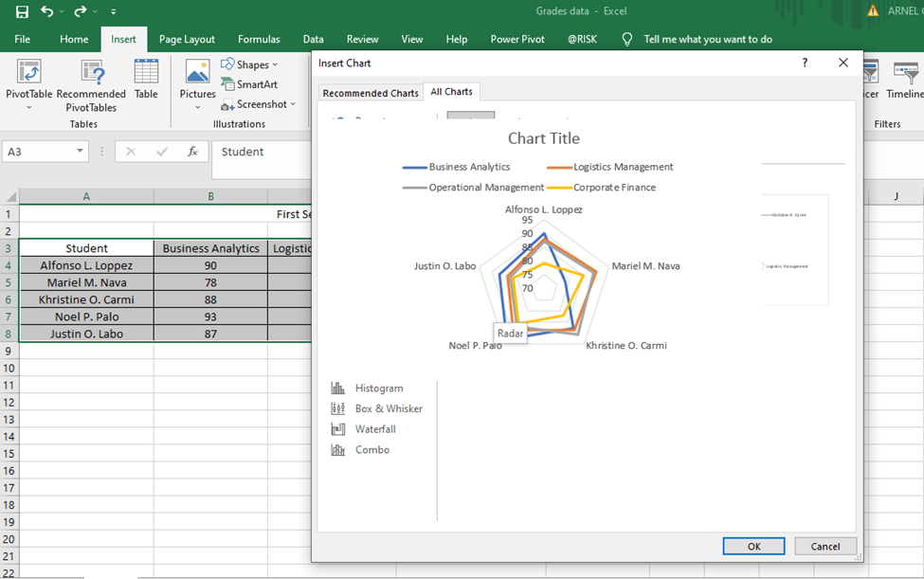The height and width of the screenshot is (579, 924).
Task: Open the Name Box dropdown arrow
Action: pyautogui.click(x=81, y=152)
